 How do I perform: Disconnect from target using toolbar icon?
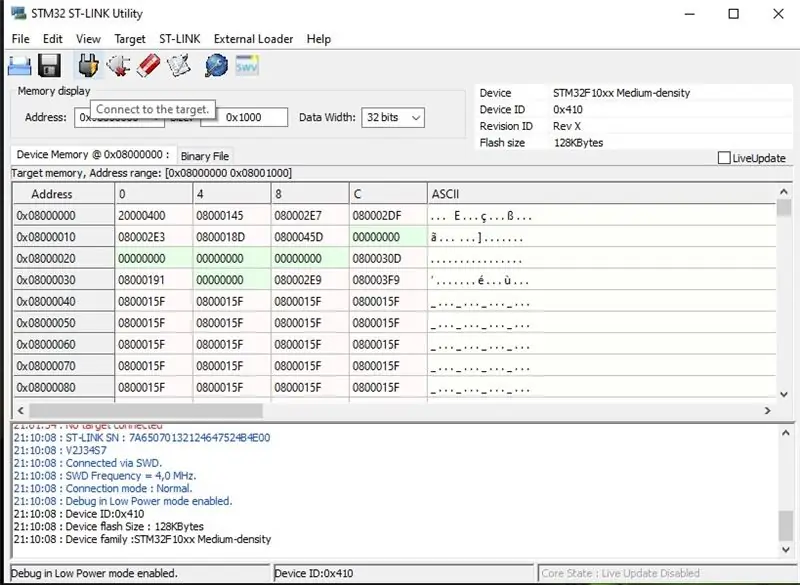pos(118,66)
